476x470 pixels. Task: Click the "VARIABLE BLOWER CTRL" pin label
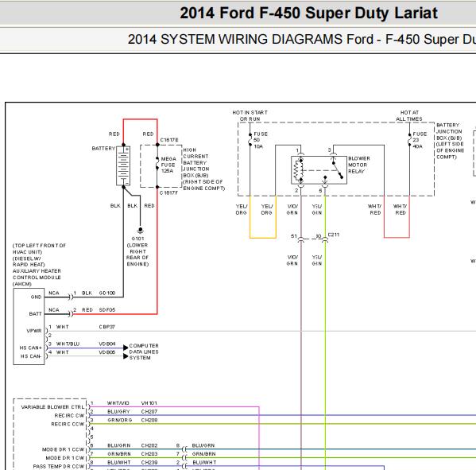tap(52, 407)
